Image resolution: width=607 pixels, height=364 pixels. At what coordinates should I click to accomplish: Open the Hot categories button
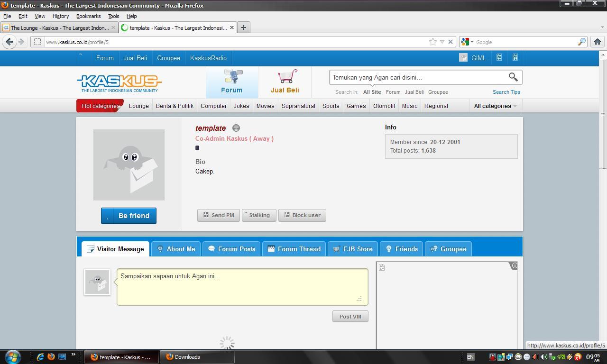point(100,106)
